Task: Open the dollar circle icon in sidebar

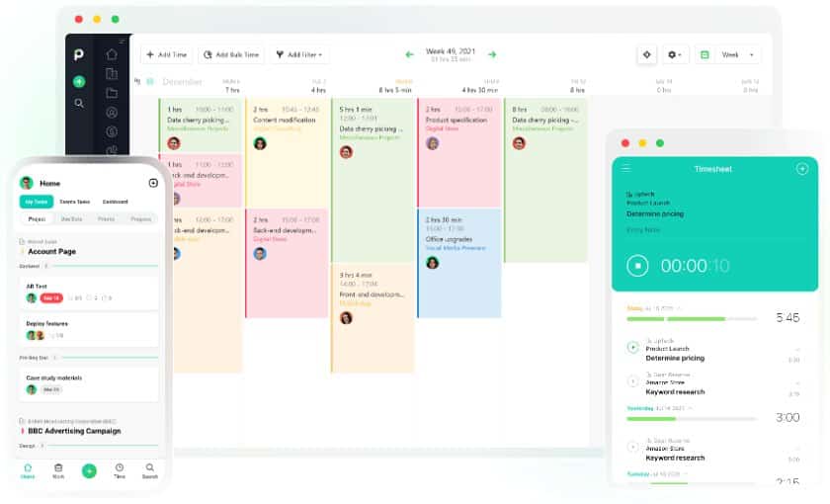Action: click(x=112, y=131)
